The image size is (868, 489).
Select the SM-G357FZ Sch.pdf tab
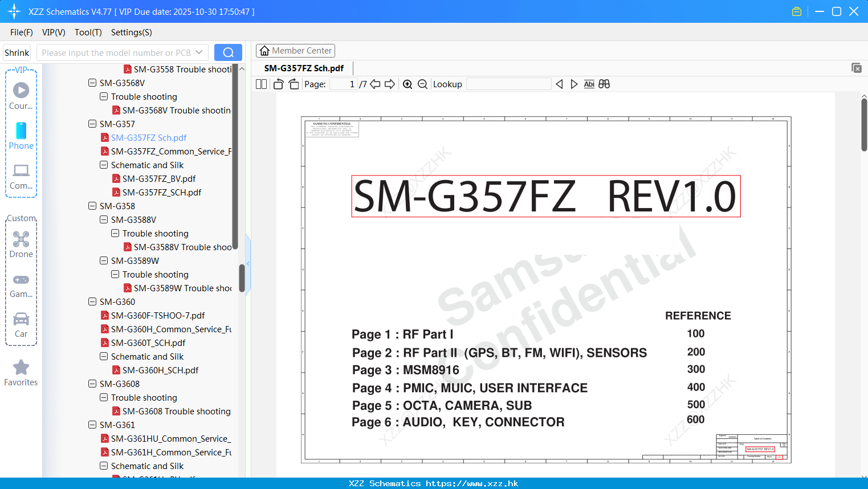(x=304, y=68)
